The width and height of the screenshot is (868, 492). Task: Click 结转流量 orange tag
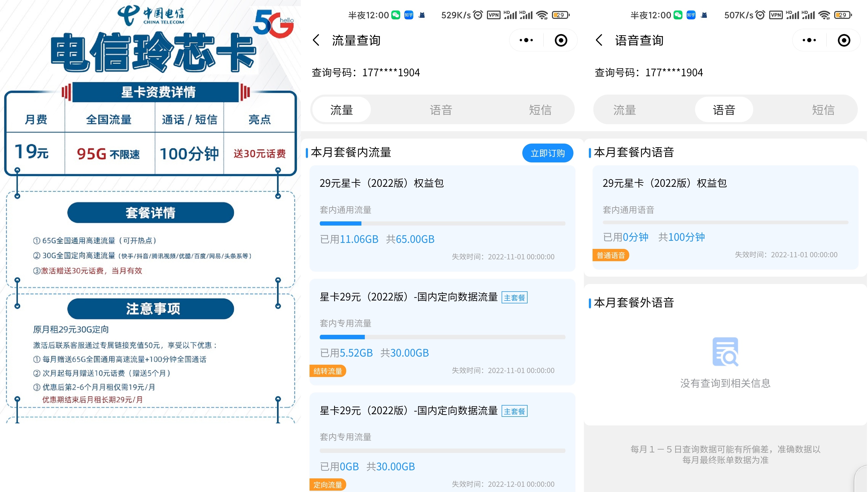(328, 371)
